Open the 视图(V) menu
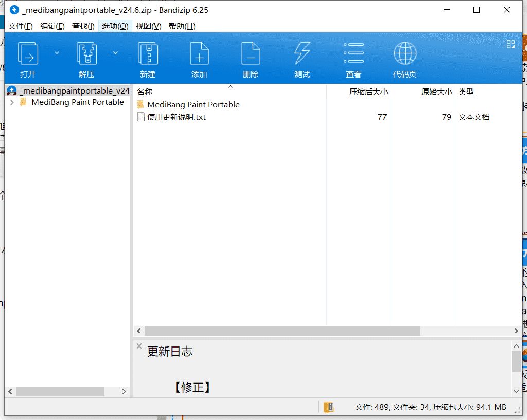The height and width of the screenshot is (420, 527). [149, 26]
